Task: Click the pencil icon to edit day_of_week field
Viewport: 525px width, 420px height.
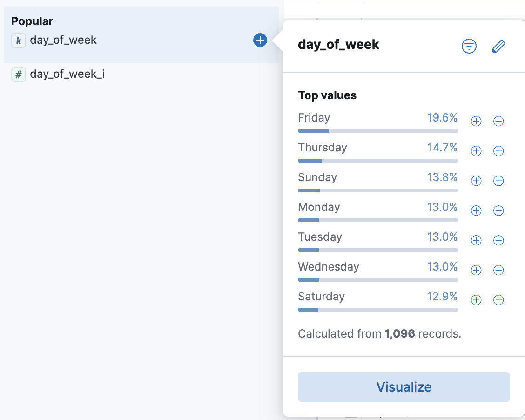Action: tap(498, 46)
